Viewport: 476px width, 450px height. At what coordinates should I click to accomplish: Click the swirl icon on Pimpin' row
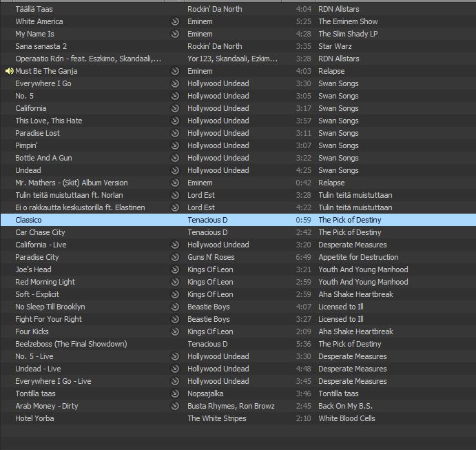[x=175, y=145]
